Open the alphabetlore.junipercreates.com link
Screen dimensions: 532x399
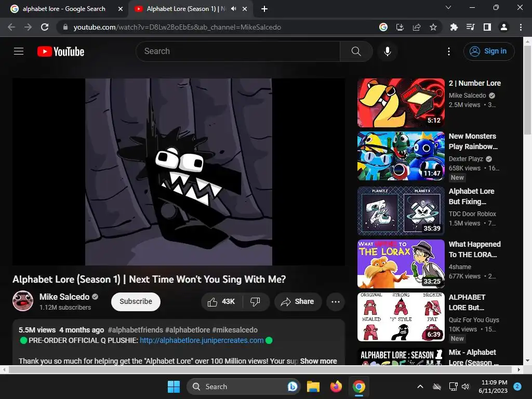(202, 340)
